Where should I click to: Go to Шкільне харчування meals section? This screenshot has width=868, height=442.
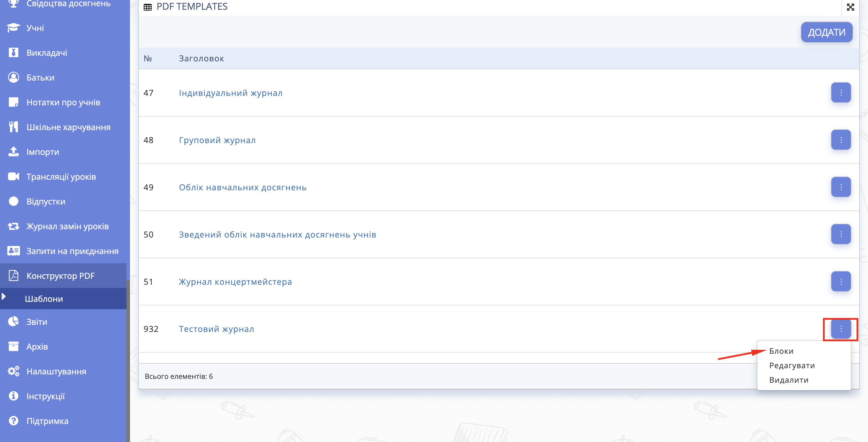[x=68, y=127]
